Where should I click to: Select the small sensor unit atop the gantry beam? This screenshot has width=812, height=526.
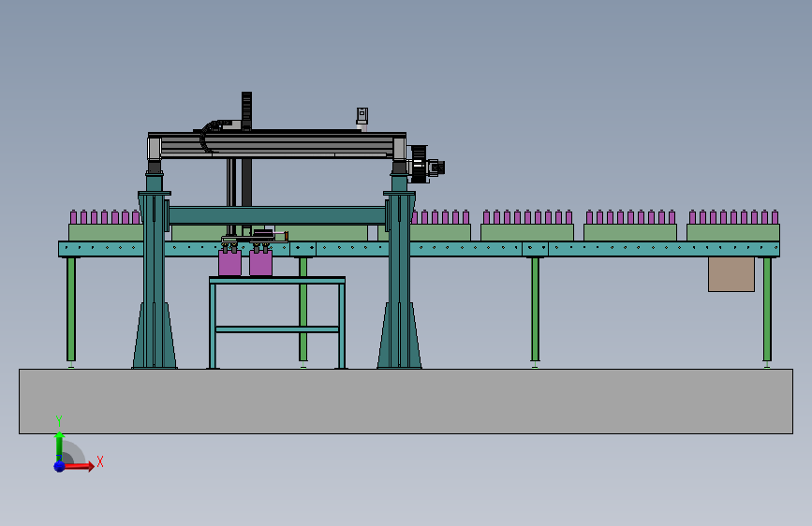(362, 118)
